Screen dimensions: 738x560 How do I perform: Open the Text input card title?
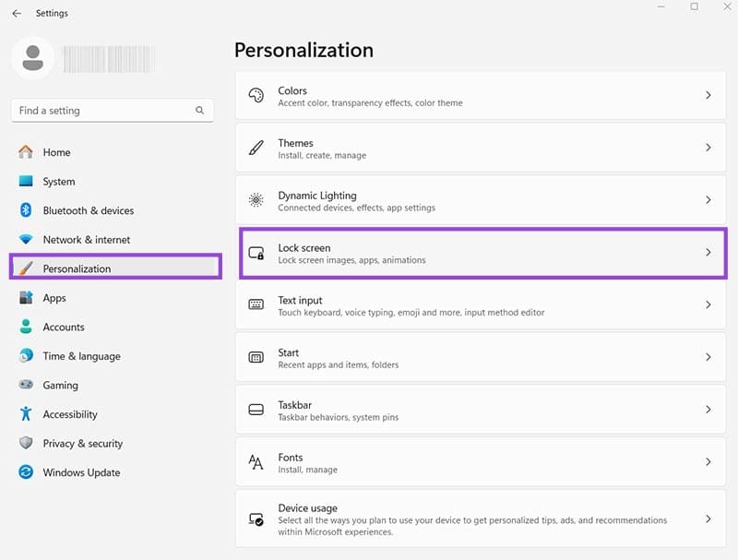300,300
